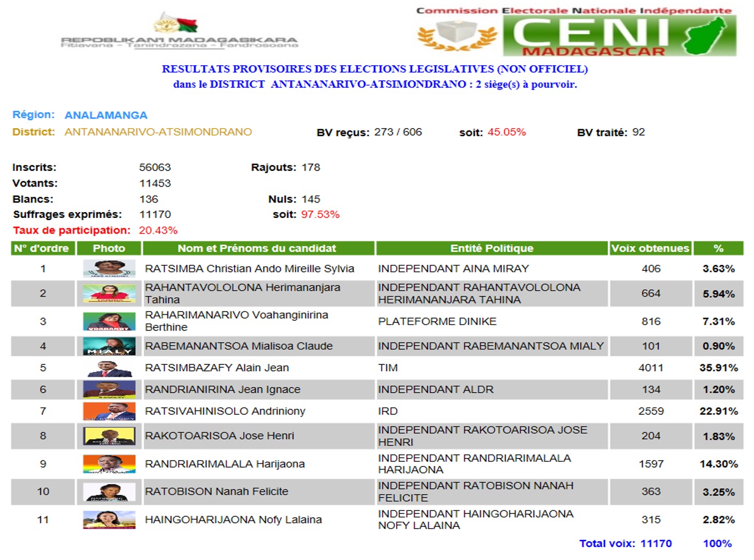Click the 816 votes cell
Image resolution: width=754 pixels, height=560 pixels.
point(651,321)
